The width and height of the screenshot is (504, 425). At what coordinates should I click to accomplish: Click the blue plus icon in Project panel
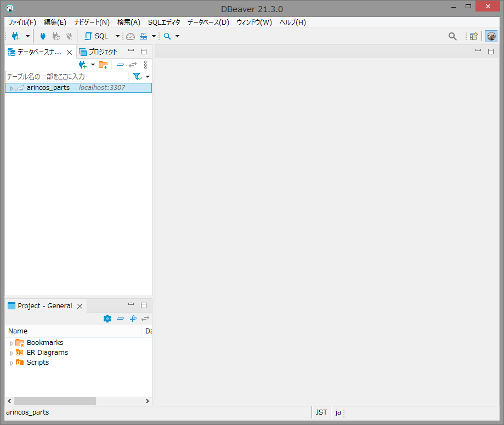[x=133, y=319]
